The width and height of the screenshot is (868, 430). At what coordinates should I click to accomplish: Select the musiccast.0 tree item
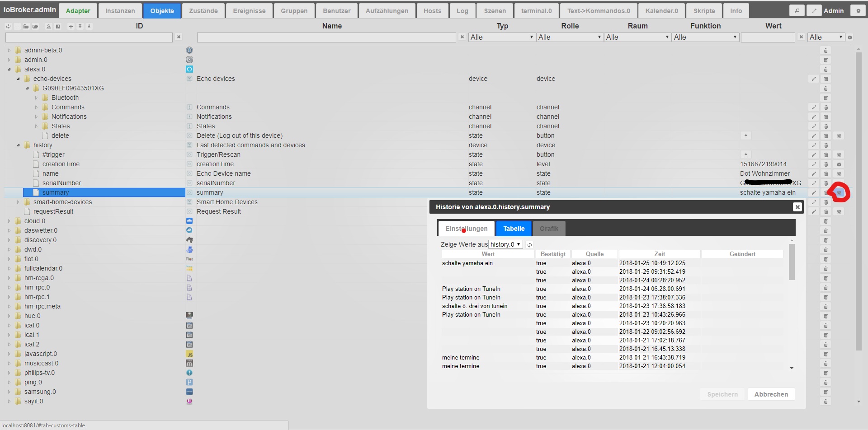[41, 363]
